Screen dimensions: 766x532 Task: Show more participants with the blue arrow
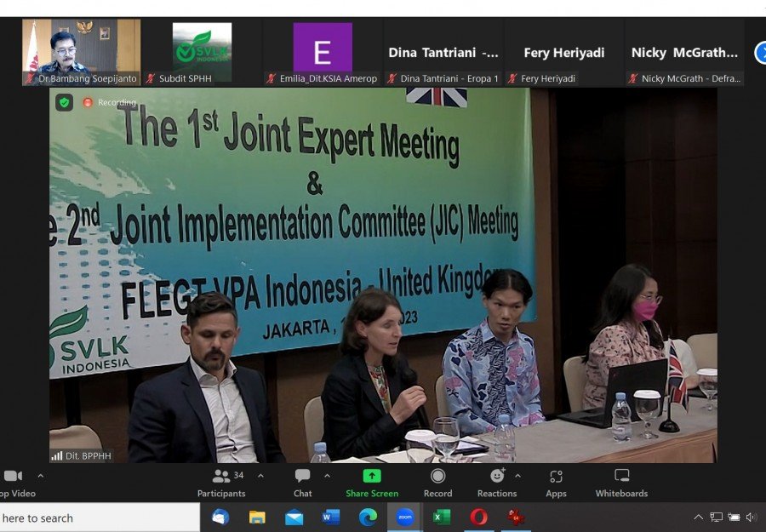pos(760,53)
